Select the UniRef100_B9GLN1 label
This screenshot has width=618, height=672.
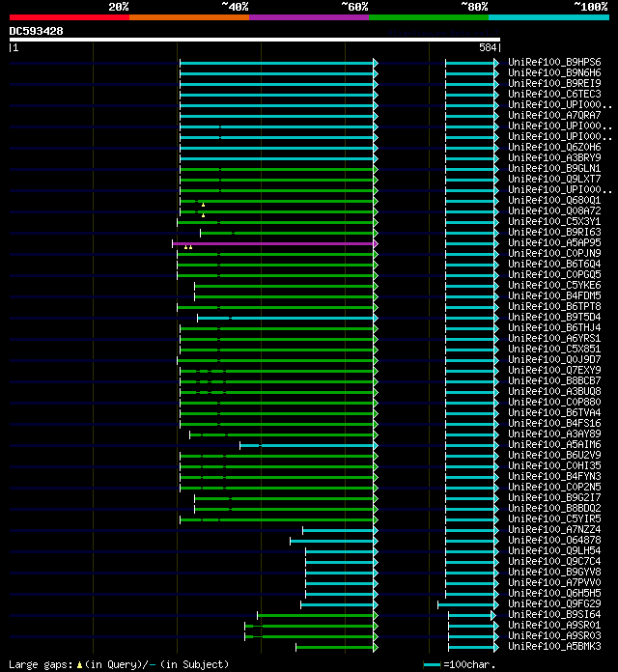click(x=554, y=168)
